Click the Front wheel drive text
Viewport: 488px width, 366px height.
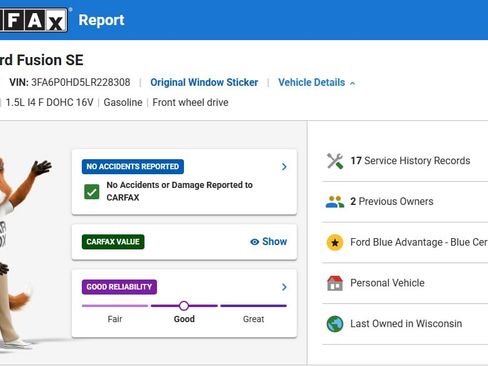pyautogui.click(x=190, y=103)
